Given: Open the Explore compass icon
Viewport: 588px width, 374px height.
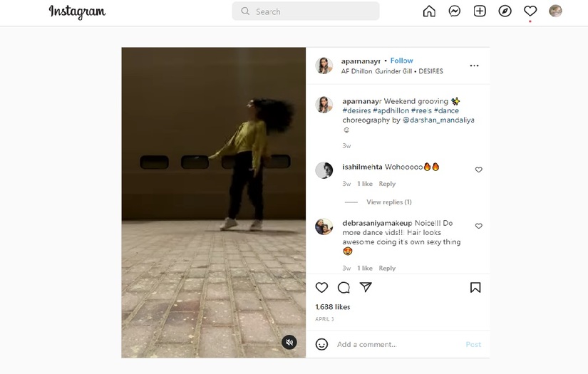Looking at the screenshot, I should pyautogui.click(x=505, y=11).
